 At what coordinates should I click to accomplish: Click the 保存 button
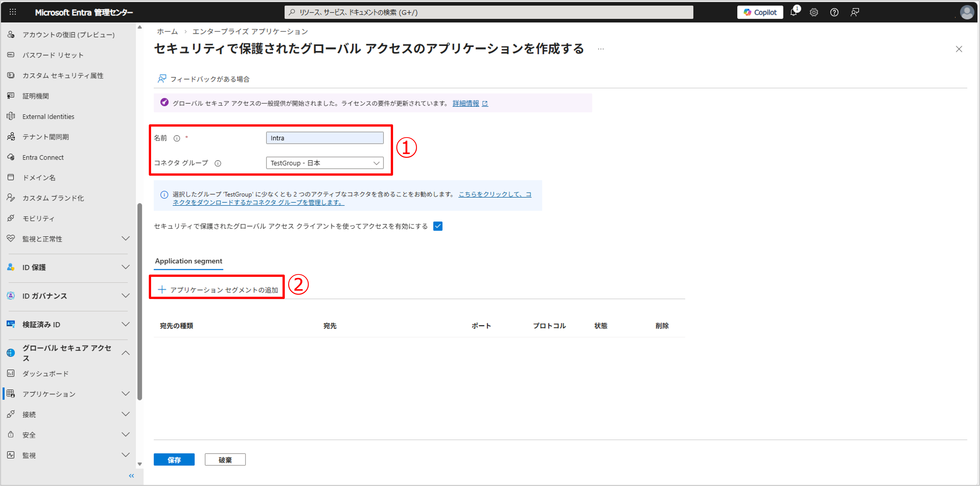click(x=174, y=460)
